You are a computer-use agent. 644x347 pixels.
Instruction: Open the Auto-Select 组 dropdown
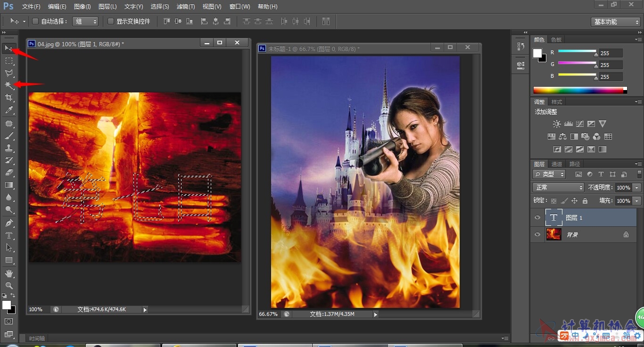pos(85,21)
